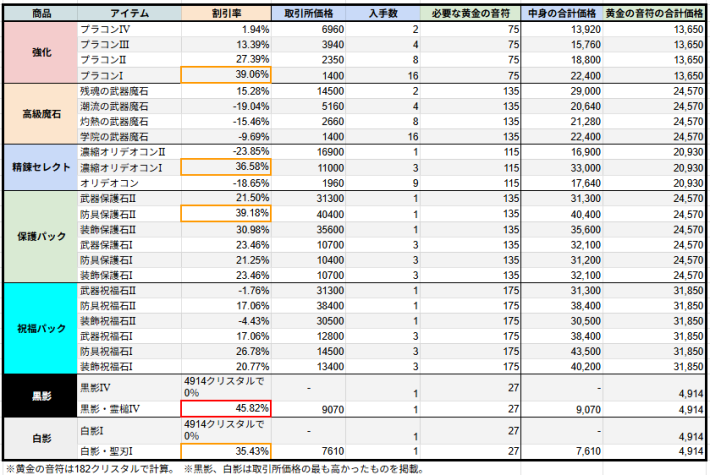Select the 残魂の武器魔石 item cell
Screen dimensions: 710x475
click(128, 90)
